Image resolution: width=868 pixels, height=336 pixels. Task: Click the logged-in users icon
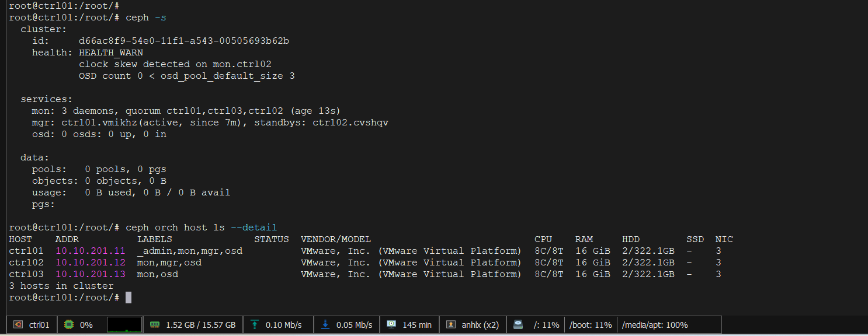pos(450,325)
